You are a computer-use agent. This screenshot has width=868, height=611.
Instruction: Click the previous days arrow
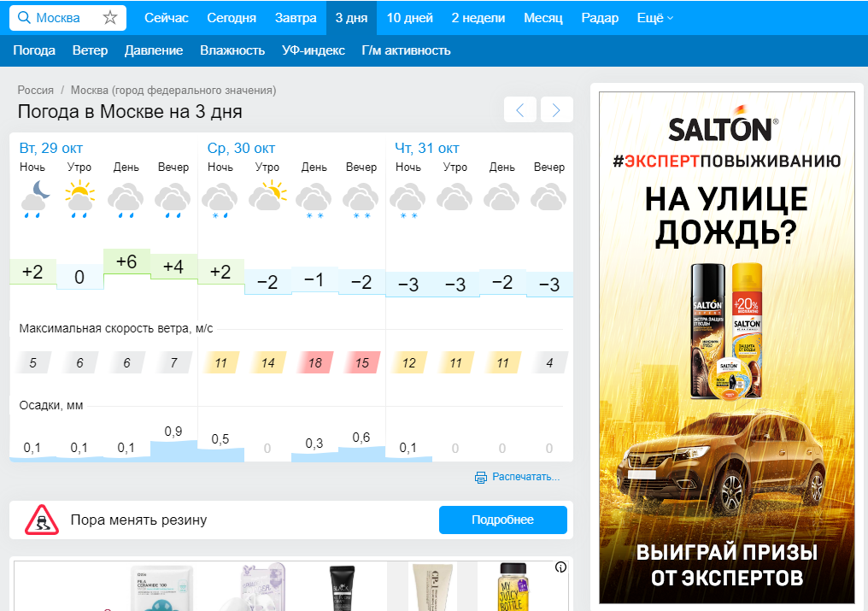(x=519, y=109)
